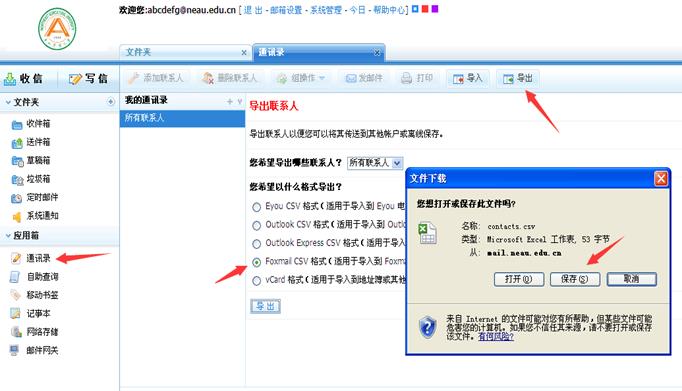The height and width of the screenshot is (391, 682).
Task: Click 取消 button in download dialog
Action: tap(632, 279)
